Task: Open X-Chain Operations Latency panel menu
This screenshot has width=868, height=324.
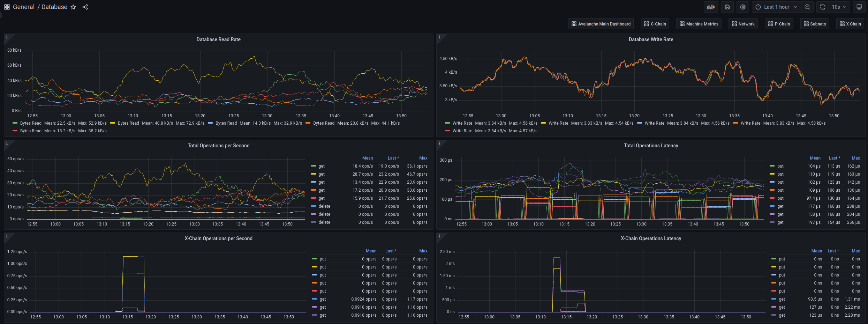Action: click(651, 238)
